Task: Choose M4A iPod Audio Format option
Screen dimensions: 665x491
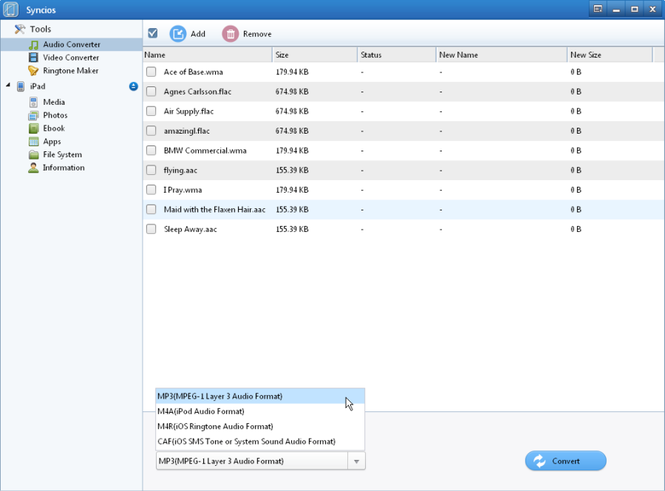Action: click(200, 411)
